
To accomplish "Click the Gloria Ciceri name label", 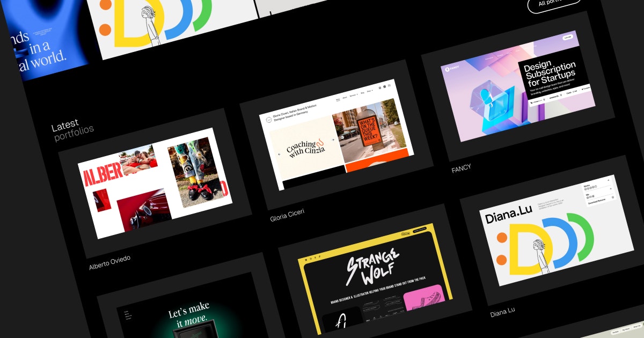I will 287,216.
